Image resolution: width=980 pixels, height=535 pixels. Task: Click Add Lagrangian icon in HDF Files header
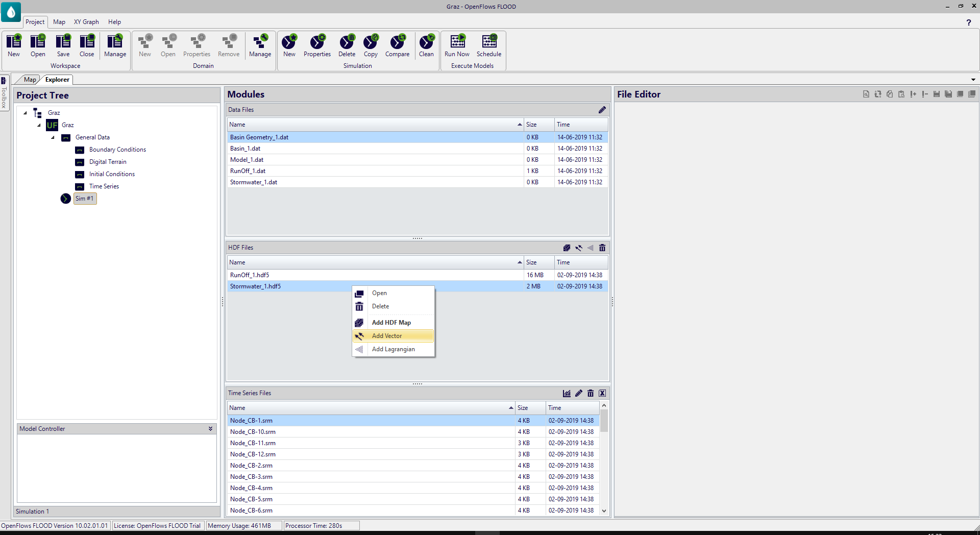pos(591,248)
